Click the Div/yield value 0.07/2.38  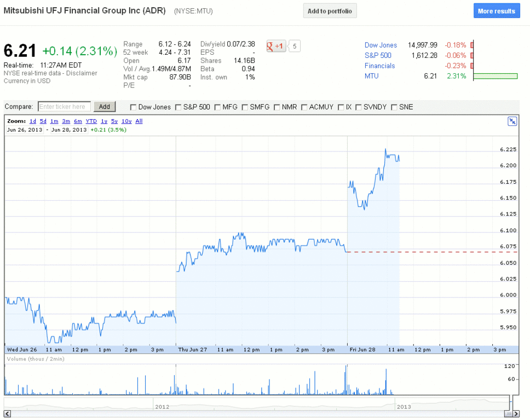click(x=241, y=44)
